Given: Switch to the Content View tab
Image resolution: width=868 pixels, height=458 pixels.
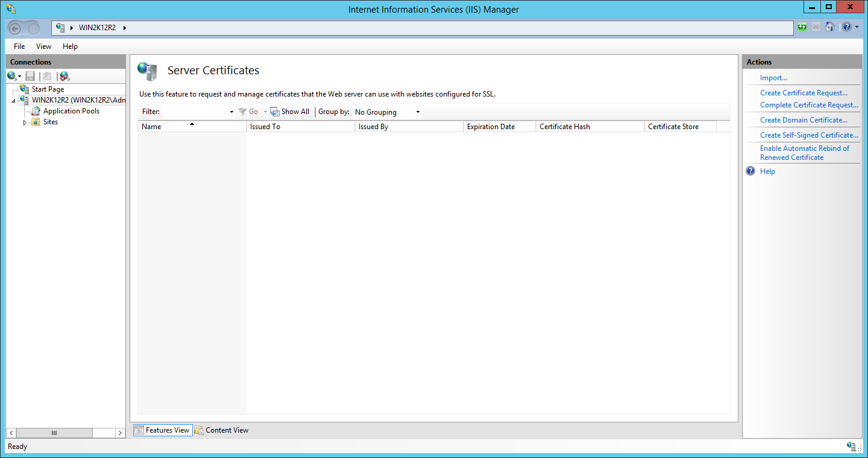Looking at the screenshot, I should (222, 430).
